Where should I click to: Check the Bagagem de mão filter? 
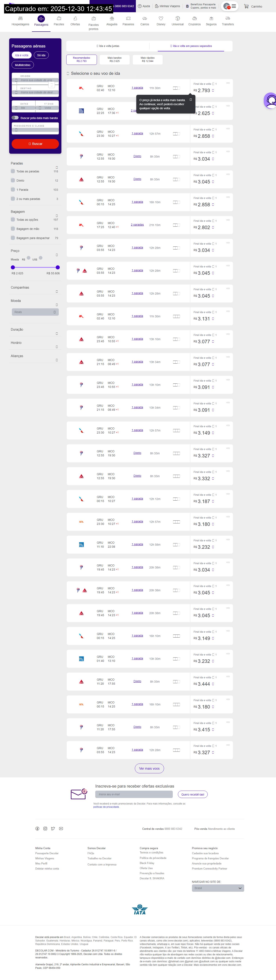pos(13,229)
